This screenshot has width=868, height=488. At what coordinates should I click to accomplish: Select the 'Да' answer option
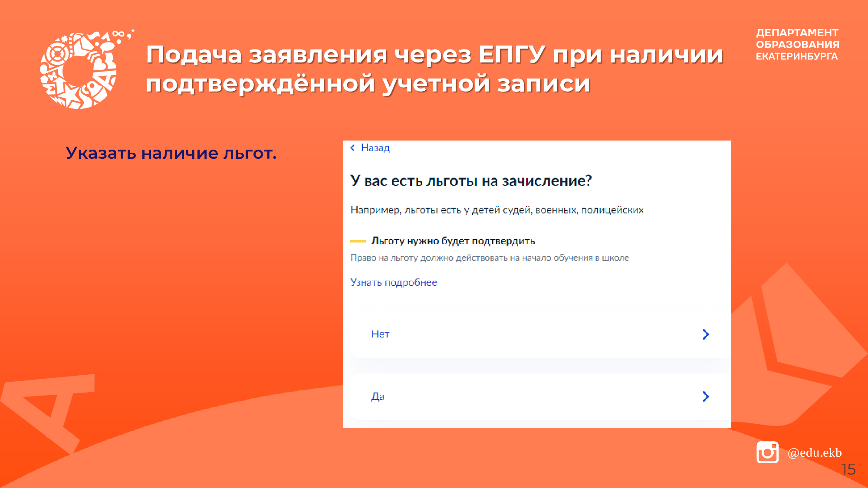click(x=378, y=396)
